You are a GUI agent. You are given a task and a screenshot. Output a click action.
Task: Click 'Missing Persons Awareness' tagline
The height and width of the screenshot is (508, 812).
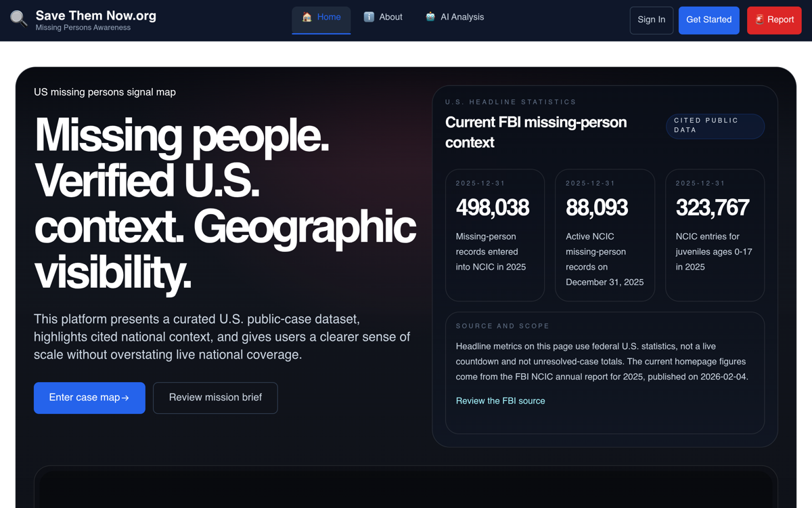point(83,28)
